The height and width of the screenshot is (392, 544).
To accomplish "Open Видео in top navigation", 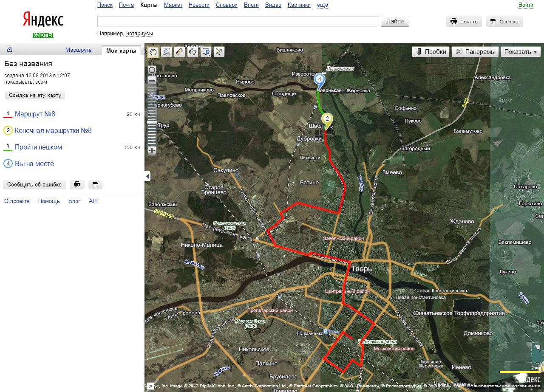I will 273,5.
